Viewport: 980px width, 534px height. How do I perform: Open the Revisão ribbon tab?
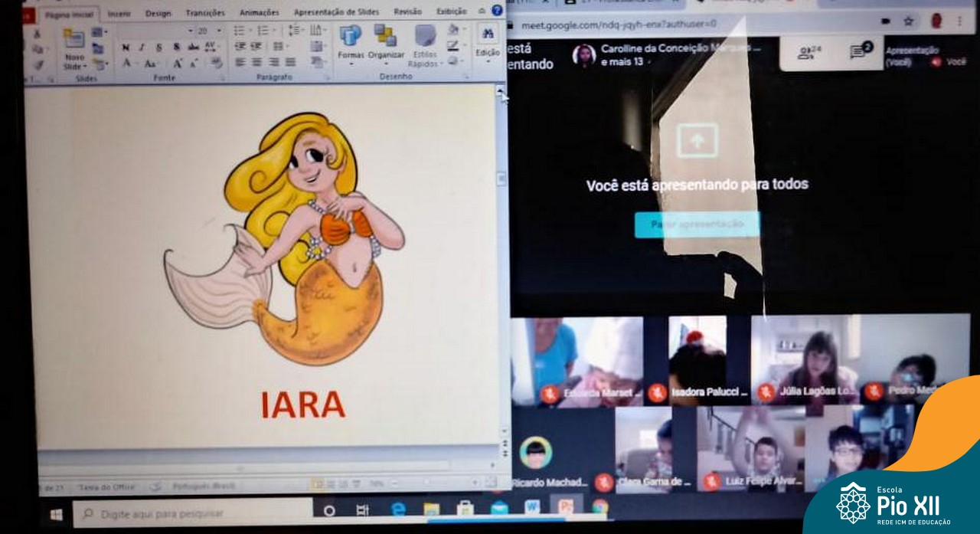[408, 11]
